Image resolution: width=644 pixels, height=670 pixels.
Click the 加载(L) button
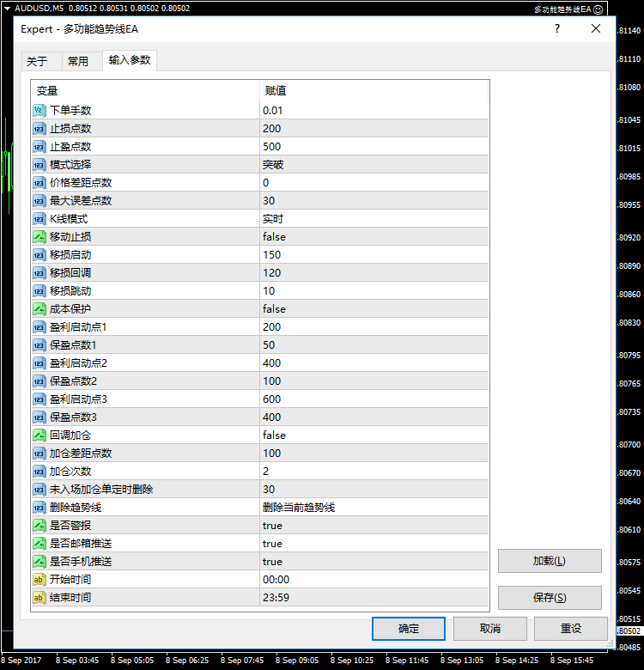(550, 561)
